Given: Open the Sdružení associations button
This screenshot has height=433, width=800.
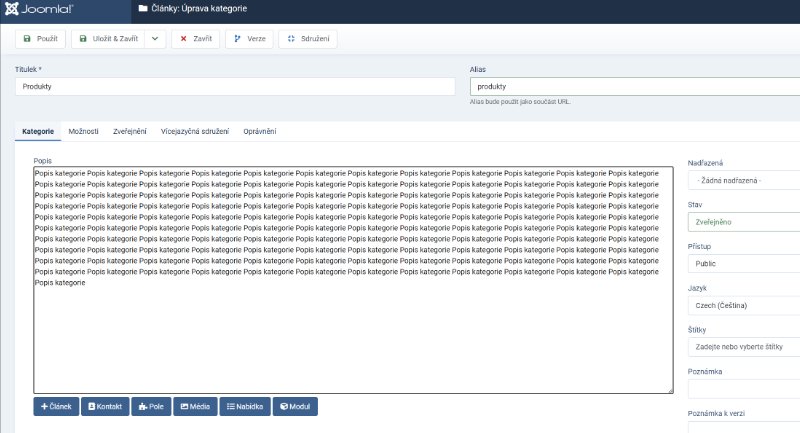Looking at the screenshot, I should [x=308, y=39].
